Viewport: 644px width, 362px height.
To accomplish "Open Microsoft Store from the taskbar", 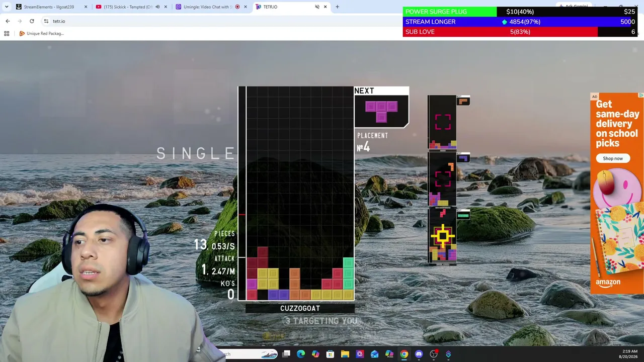I will pyautogui.click(x=330, y=354).
